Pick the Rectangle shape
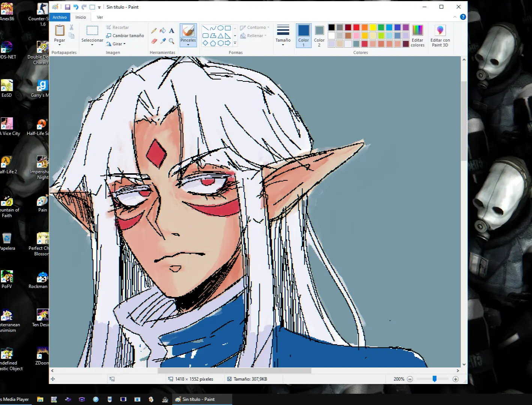Screen dimensions: 532x405 click(228, 28)
